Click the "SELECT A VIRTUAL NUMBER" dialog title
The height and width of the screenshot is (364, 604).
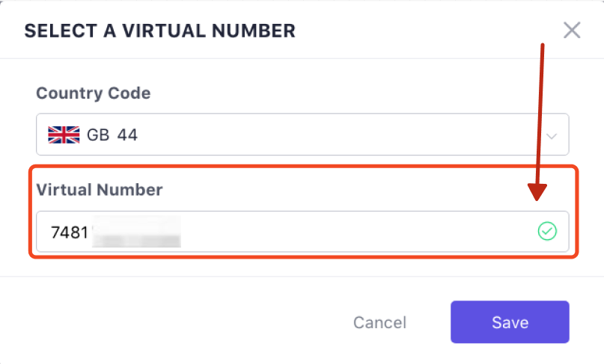pos(160,31)
